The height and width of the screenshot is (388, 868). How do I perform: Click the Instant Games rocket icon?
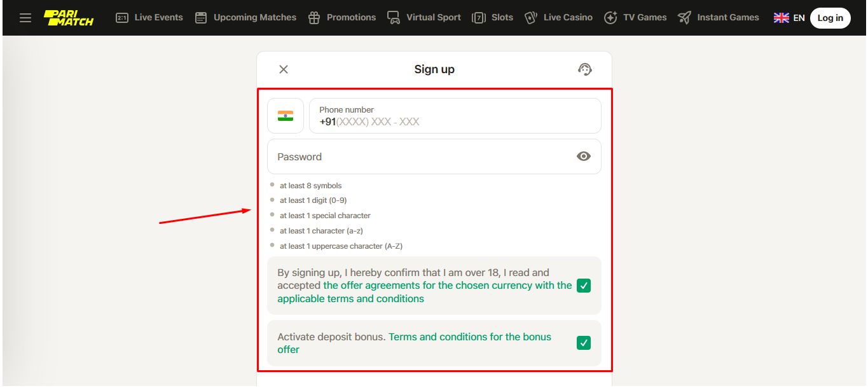pyautogui.click(x=684, y=18)
